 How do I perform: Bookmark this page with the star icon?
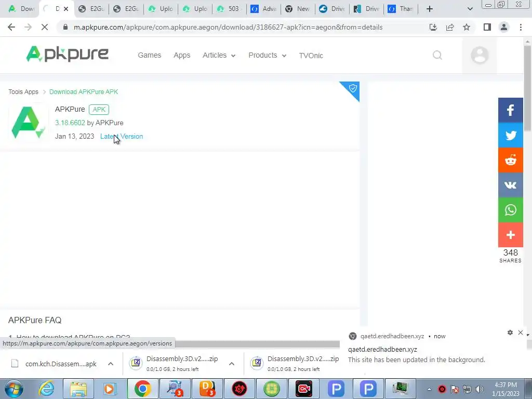(x=467, y=27)
